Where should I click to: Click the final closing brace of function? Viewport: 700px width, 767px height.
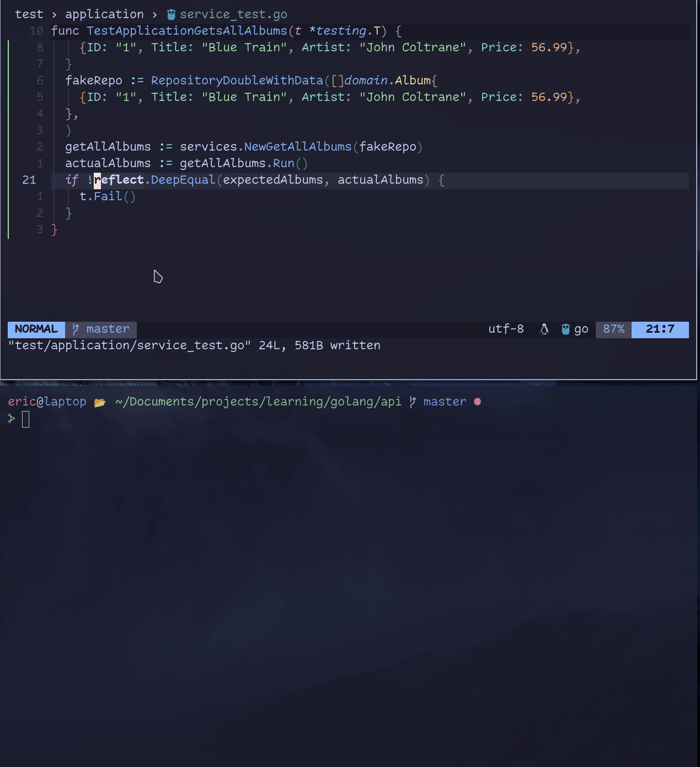pyautogui.click(x=54, y=230)
